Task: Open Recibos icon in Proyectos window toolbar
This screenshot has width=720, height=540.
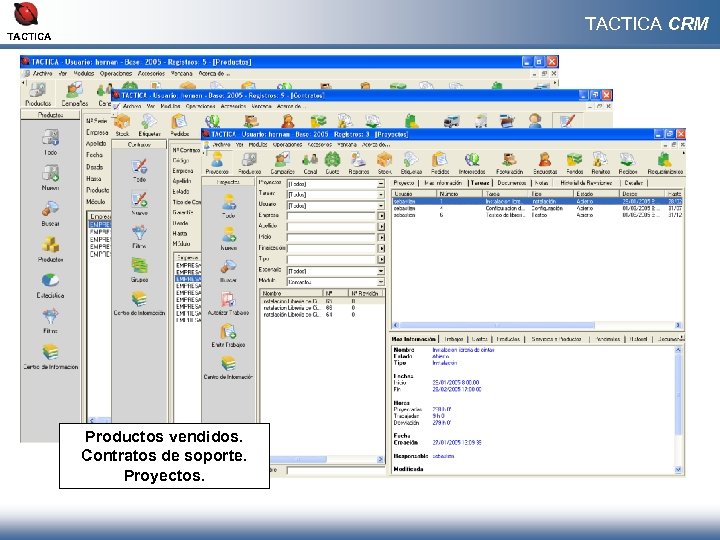Action: [627, 163]
